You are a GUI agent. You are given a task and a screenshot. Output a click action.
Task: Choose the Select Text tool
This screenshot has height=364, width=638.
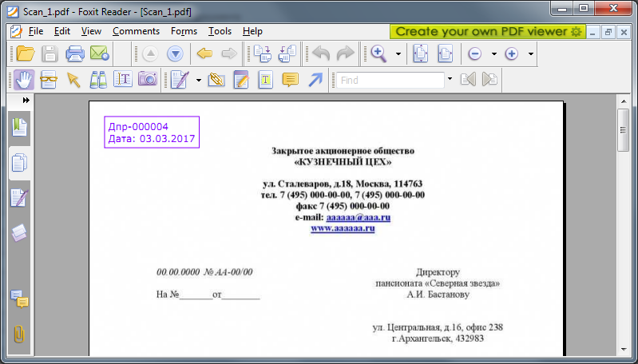[x=123, y=80]
